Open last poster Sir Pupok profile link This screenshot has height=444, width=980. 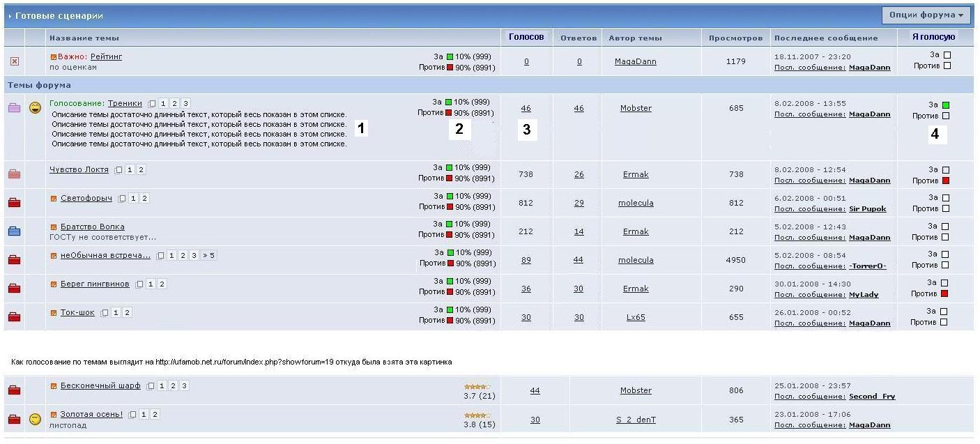867,209
